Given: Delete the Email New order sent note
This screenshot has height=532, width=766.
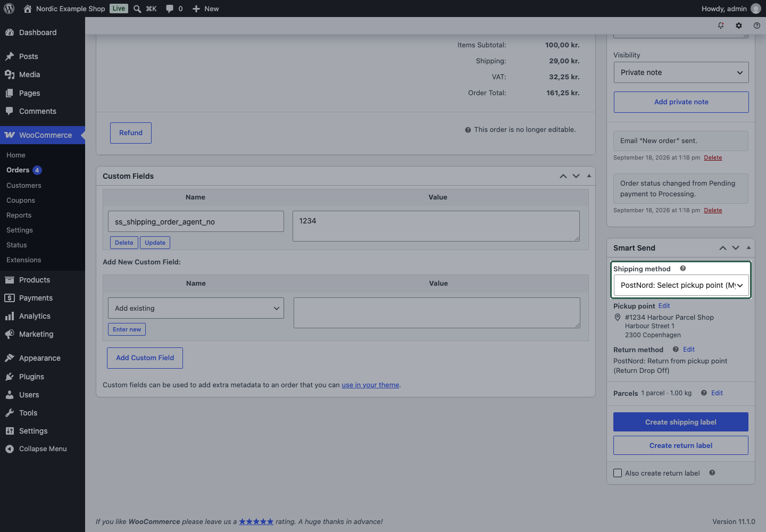Looking at the screenshot, I should [x=713, y=157].
